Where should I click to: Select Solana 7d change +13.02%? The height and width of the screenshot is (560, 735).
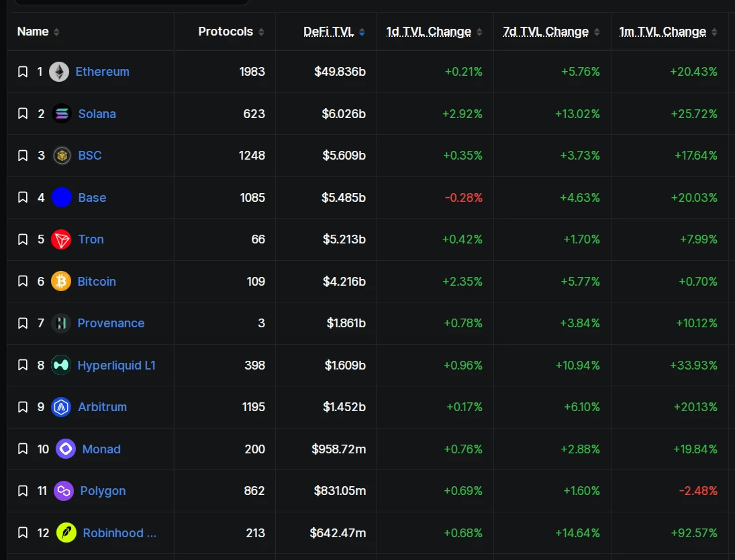pyautogui.click(x=577, y=114)
